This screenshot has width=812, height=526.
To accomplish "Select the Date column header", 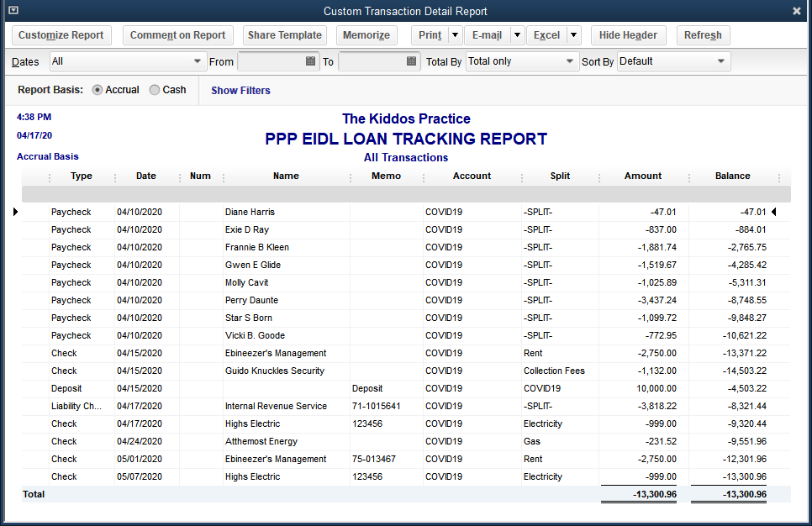I will pos(146,176).
